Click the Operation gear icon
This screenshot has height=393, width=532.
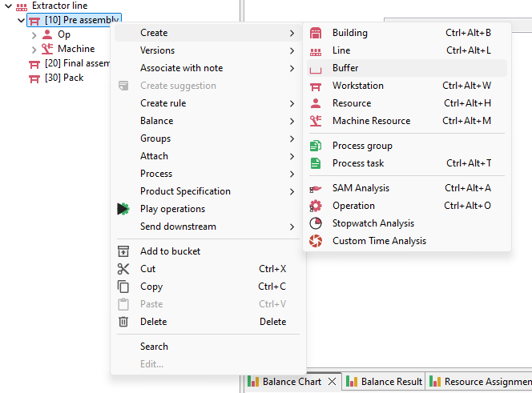[316, 206]
